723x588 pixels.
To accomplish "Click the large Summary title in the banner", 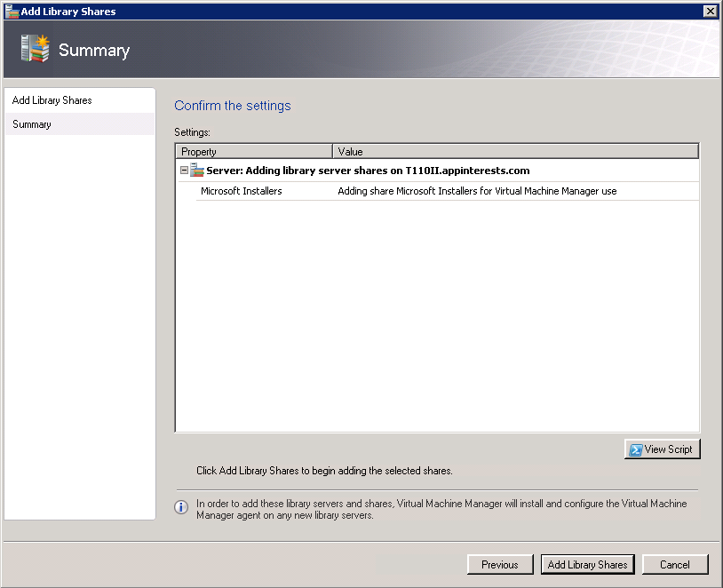I will pyautogui.click(x=94, y=51).
